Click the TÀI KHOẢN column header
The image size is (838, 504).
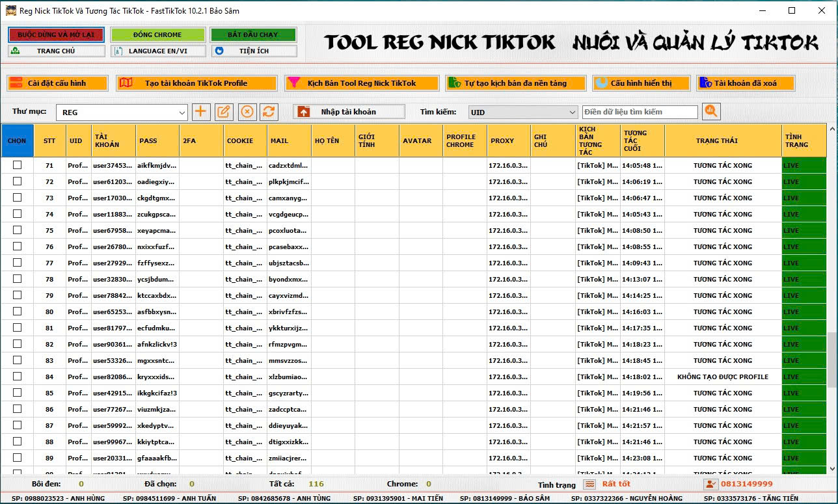pos(113,140)
